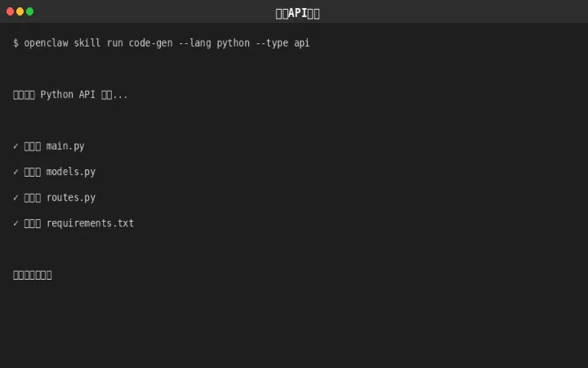Maximize the window using green button

pyautogui.click(x=29, y=11)
